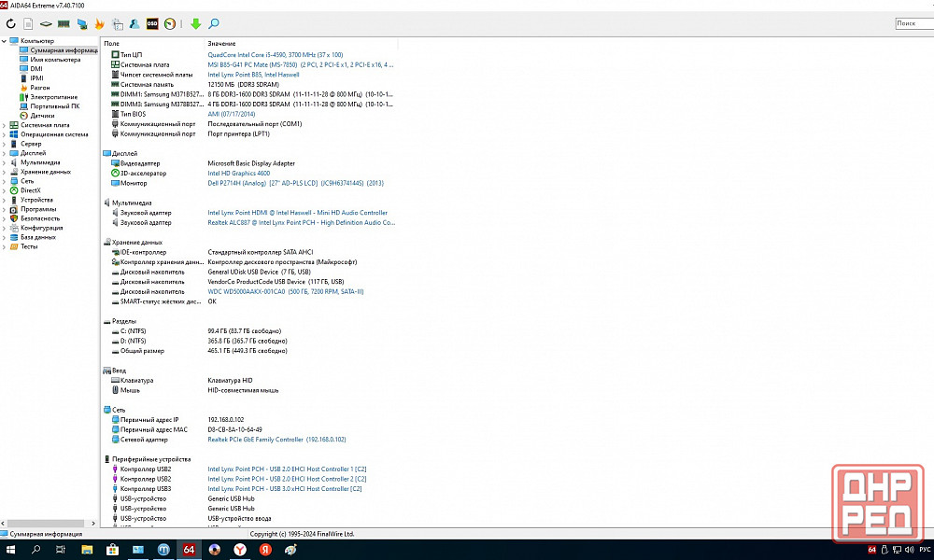This screenshot has height=560, width=934.
Task: Click the green download arrow icon
Action: tap(195, 23)
